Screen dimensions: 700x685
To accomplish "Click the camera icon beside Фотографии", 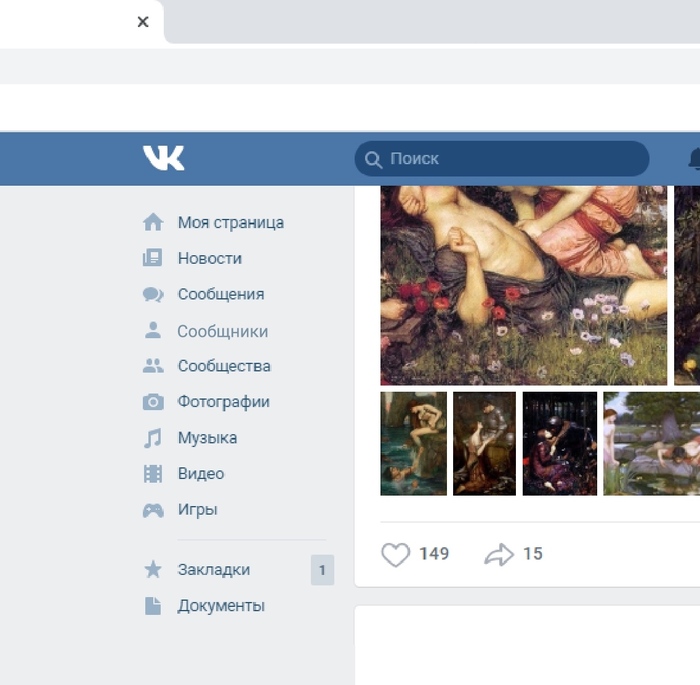I will click(153, 401).
